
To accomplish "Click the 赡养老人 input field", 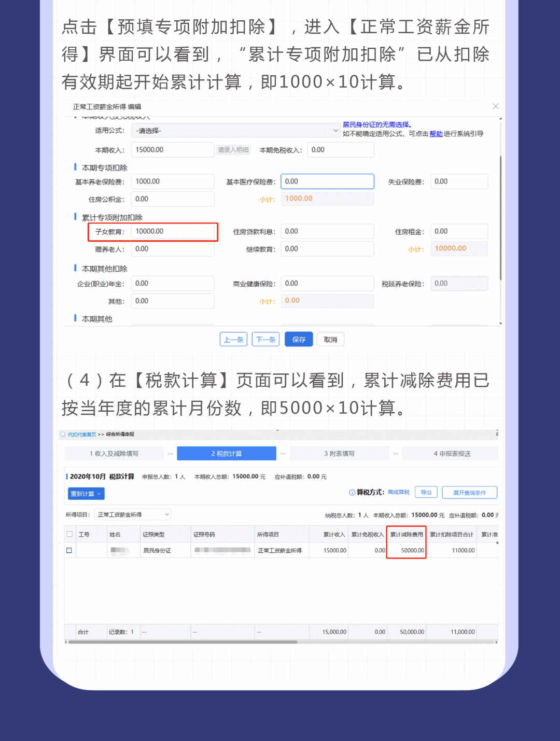I will pyautogui.click(x=173, y=249).
